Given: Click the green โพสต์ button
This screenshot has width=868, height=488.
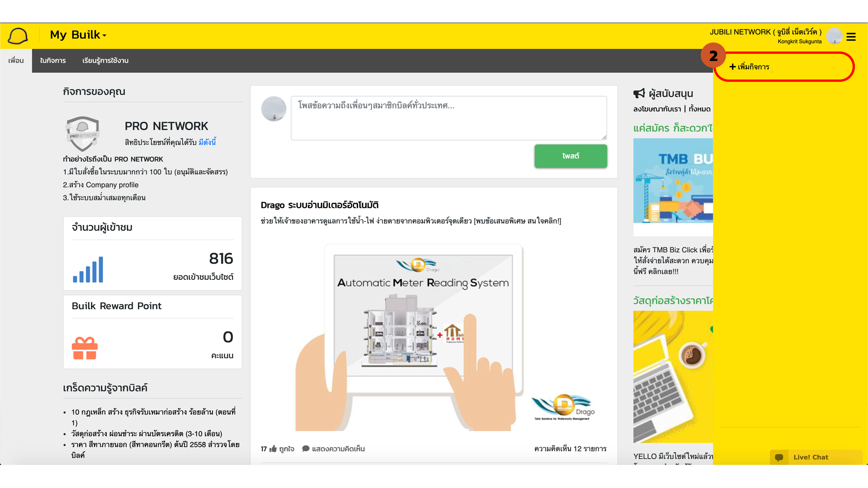Looking at the screenshot, I should click(571, 156).
